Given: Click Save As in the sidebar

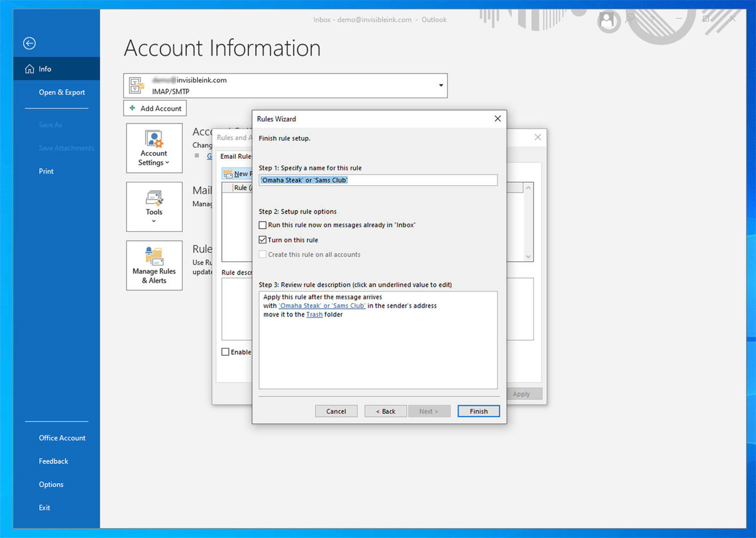Looking at the screenshot, I should 50,125.
